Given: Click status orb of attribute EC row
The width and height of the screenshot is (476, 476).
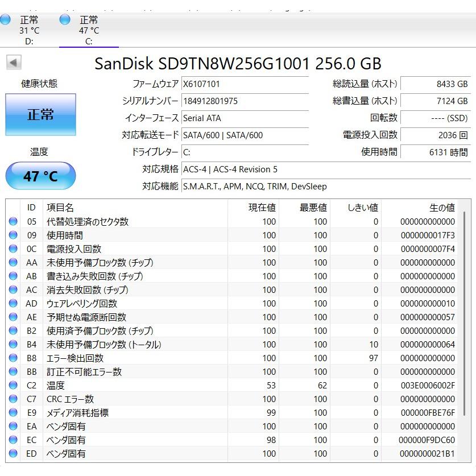Looking at the screenshot, I should pos(13,440).
